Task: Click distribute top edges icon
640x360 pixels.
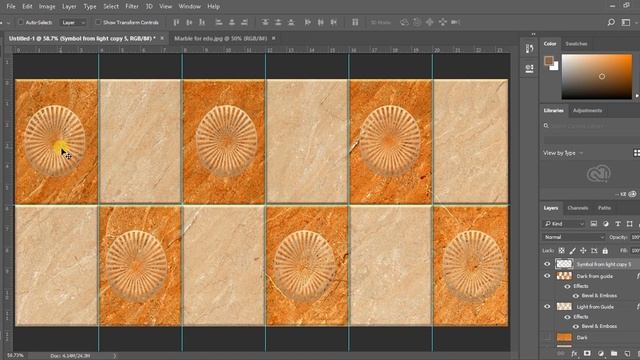Action: (265, 22)
